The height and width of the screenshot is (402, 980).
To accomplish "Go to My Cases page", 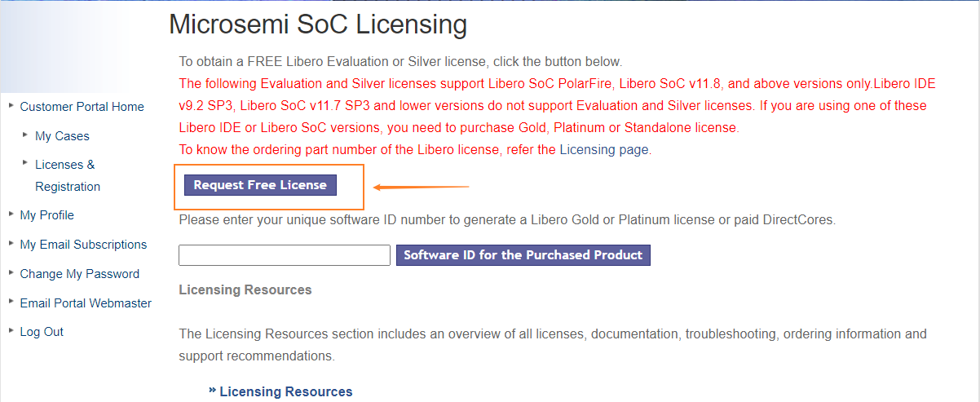I will pos(62,136).
